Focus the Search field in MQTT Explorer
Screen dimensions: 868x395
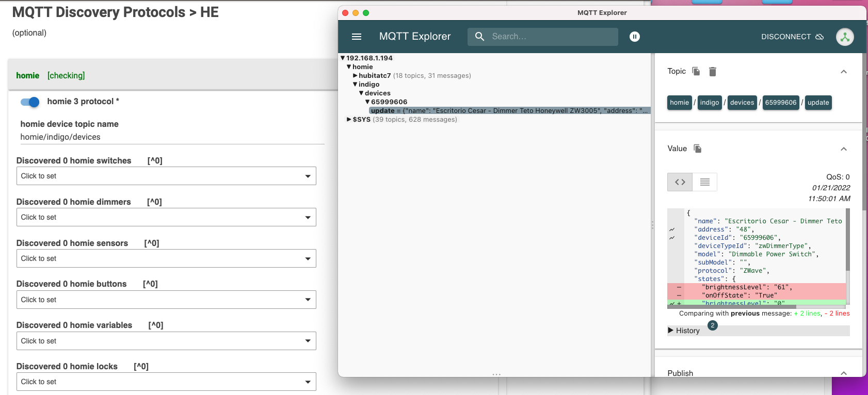click(x=543, y=37)
